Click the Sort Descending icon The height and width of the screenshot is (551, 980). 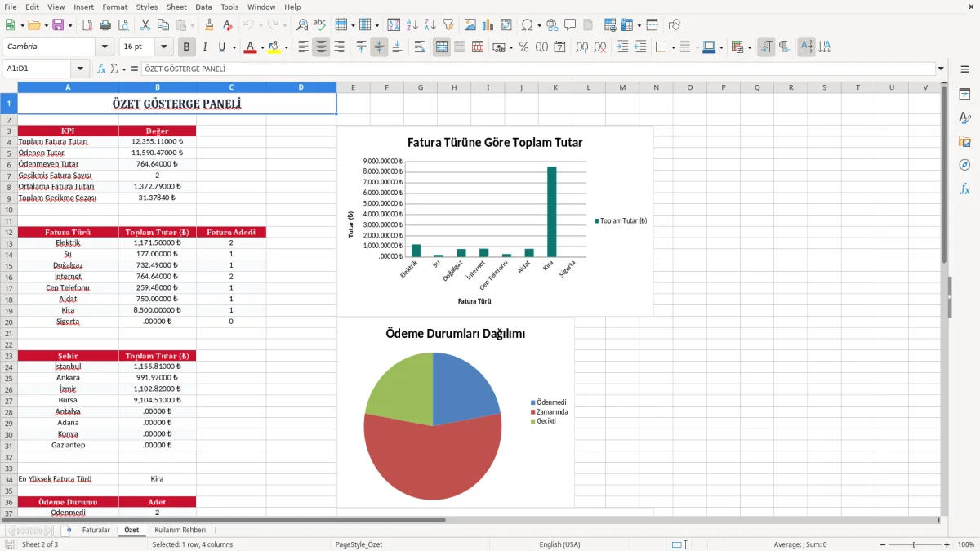(430, 25)
